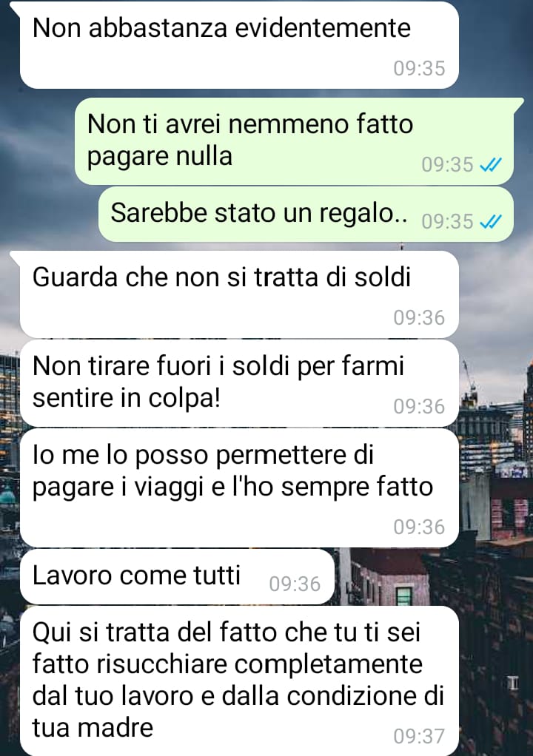533x756 pixels.
Task: Select the 'Guarda che non si tratta di soldi' message
Action: (x=239, y=294)
